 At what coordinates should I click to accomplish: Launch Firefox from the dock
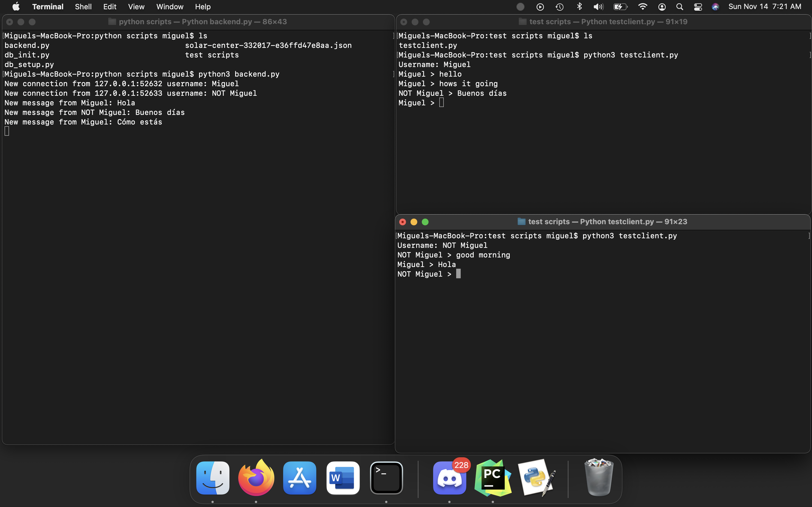pos(256,478)
